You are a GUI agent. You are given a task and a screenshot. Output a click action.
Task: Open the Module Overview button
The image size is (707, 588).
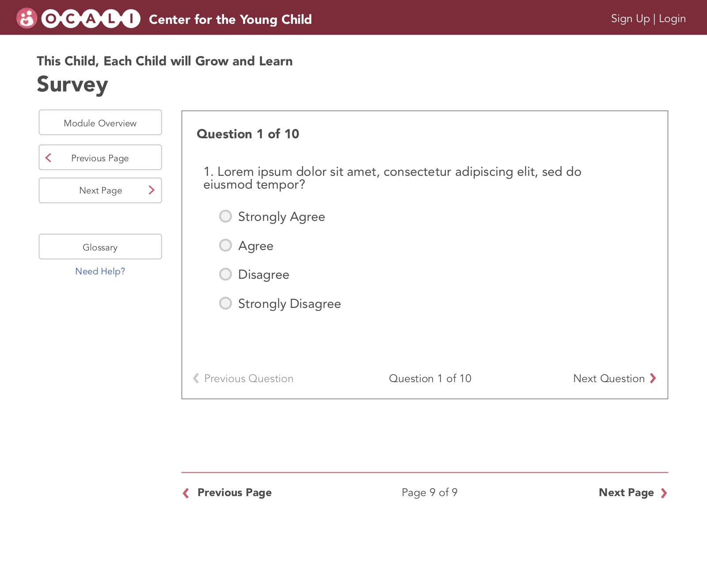100,123
